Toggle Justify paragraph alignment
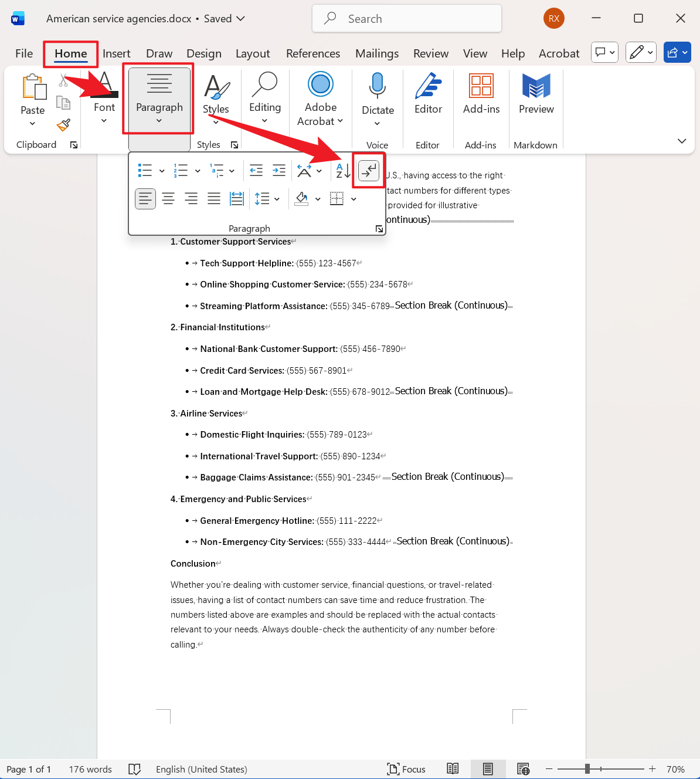 click(x=214, y=198)
